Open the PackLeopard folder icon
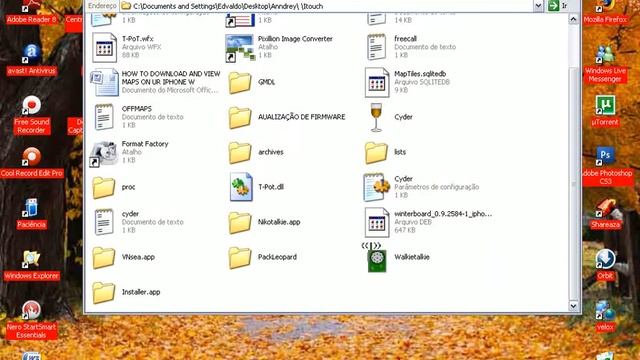Screen dimensions: 640x360 pyautogui.click(x=240, y=258)
